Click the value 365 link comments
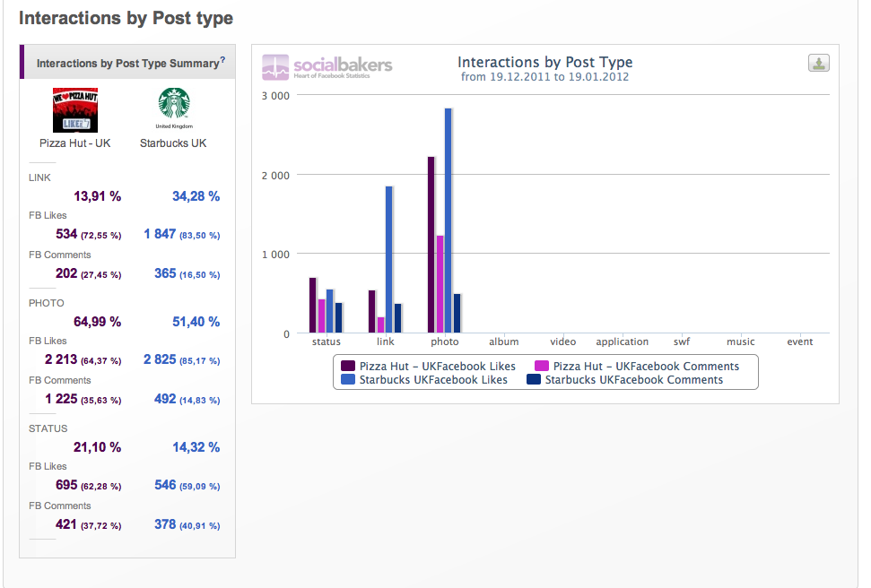This screenshot has height=588, width=871. [x=165, y=273]
